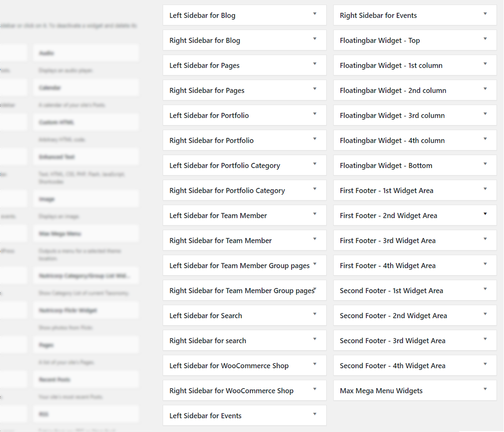This screenshot has height=432, width=504.
Task: Select the Left Sidebar for WooCommerce Shop title
Action: pyautogui.click(x=229, y=366)
